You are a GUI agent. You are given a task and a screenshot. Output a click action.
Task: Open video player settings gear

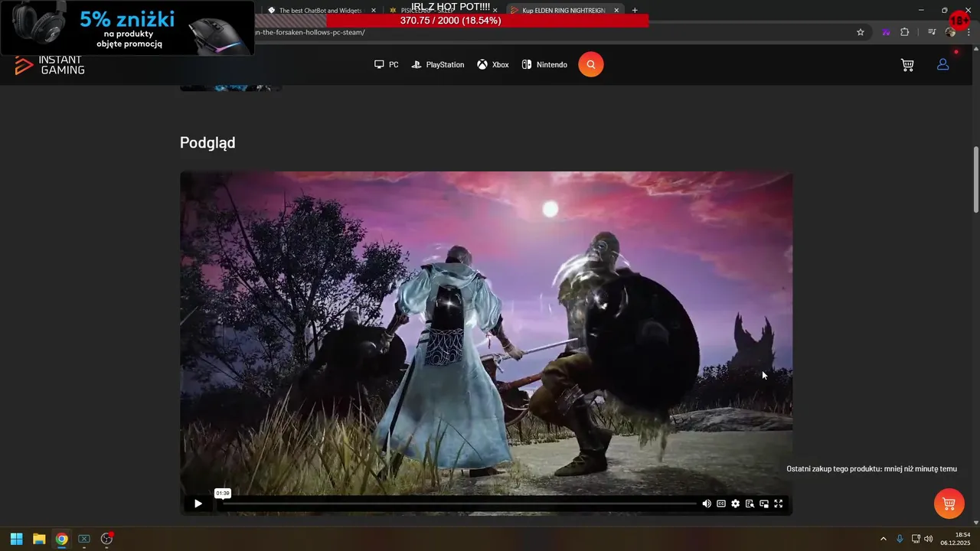[x=736, y=504]
